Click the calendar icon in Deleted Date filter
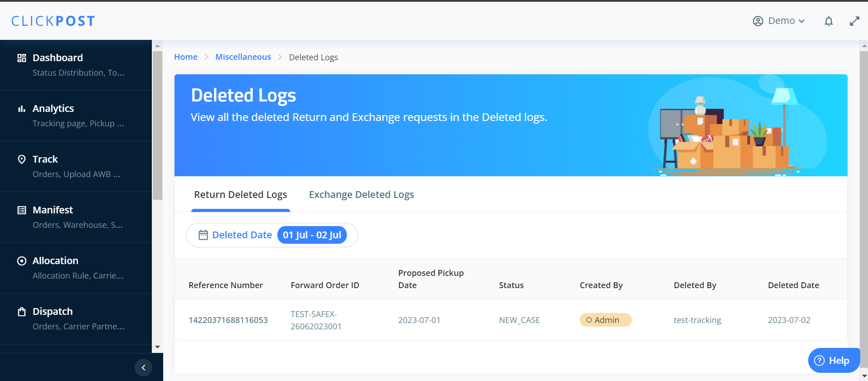868x381 pixels. click(x=203, y=235)
